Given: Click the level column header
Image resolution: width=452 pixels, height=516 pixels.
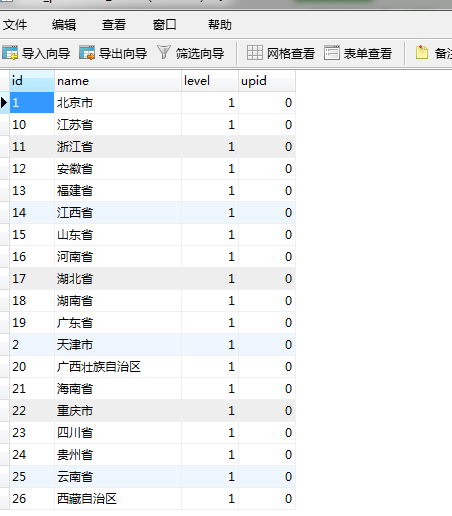Looking at the screenshot, I should coord(210,81).
